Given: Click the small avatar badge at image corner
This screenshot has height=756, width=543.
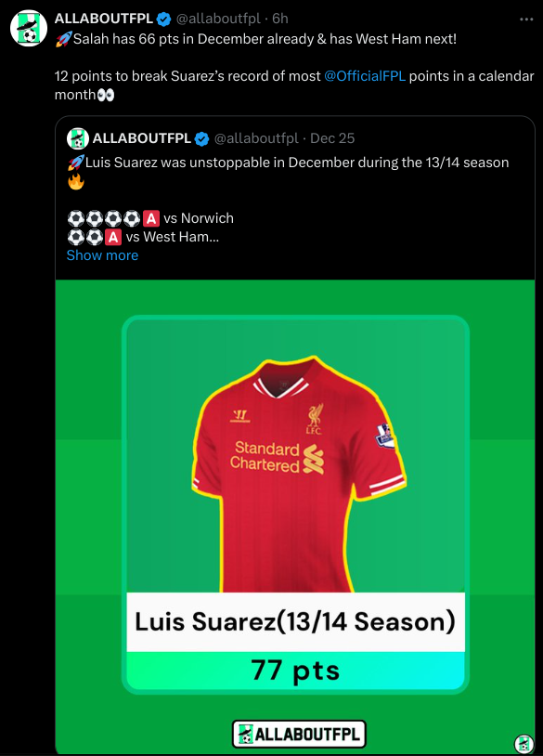Looking at the screenshot, I should pyautogui.click(x=524, y=744).
